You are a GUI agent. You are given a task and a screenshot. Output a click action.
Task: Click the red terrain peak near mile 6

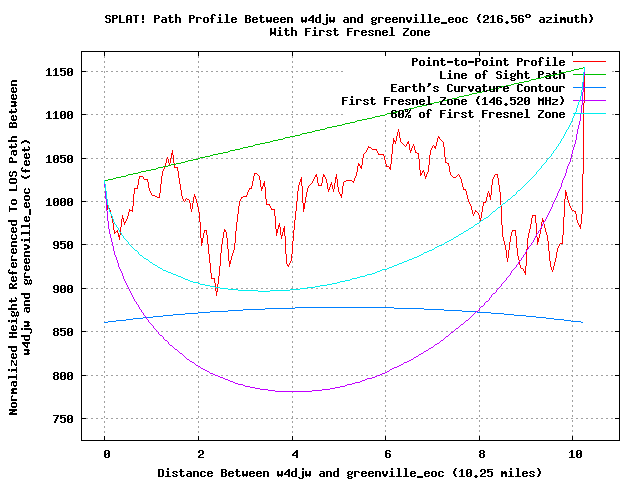pyautogui.click(x=398, y=131)
